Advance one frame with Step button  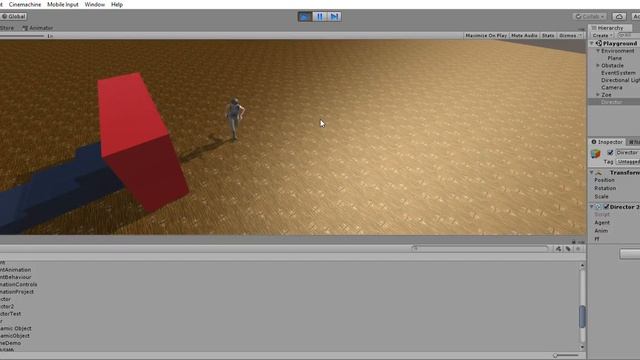[x=334, y=17]
